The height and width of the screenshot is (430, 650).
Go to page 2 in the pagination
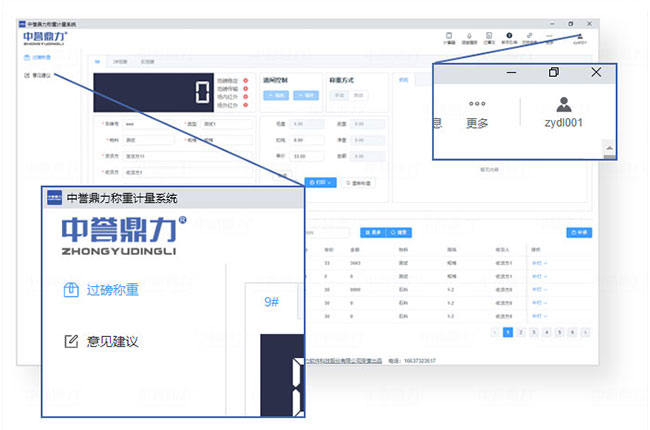(521, 331)
